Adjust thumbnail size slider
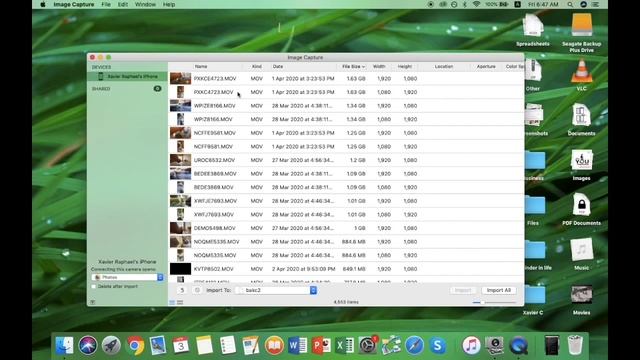The image size is (640, 360). [494, 302]
